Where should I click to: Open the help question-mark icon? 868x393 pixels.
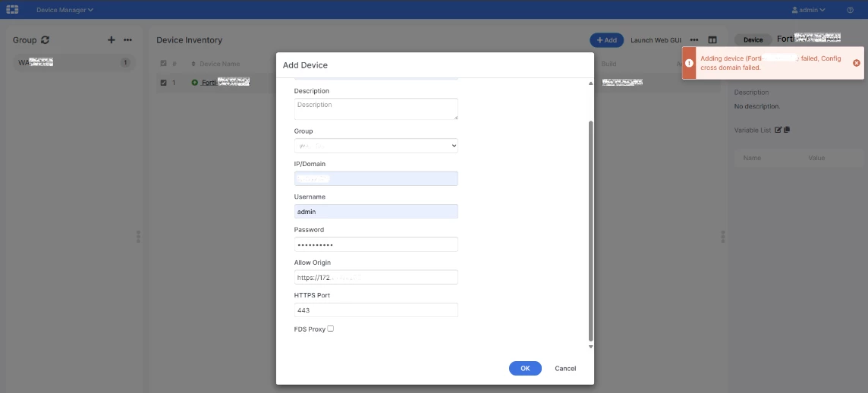pyautogui.click(x=851, y=9)
